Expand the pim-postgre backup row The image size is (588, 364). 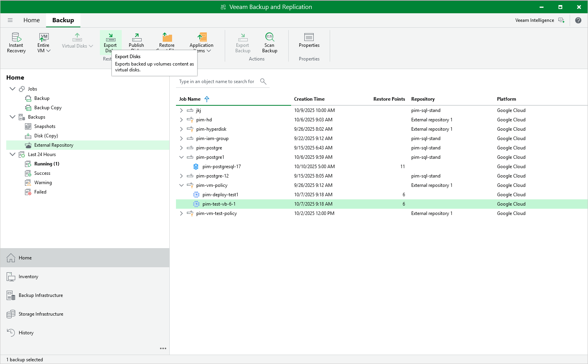pyautogui.click(x=181, y=148)
